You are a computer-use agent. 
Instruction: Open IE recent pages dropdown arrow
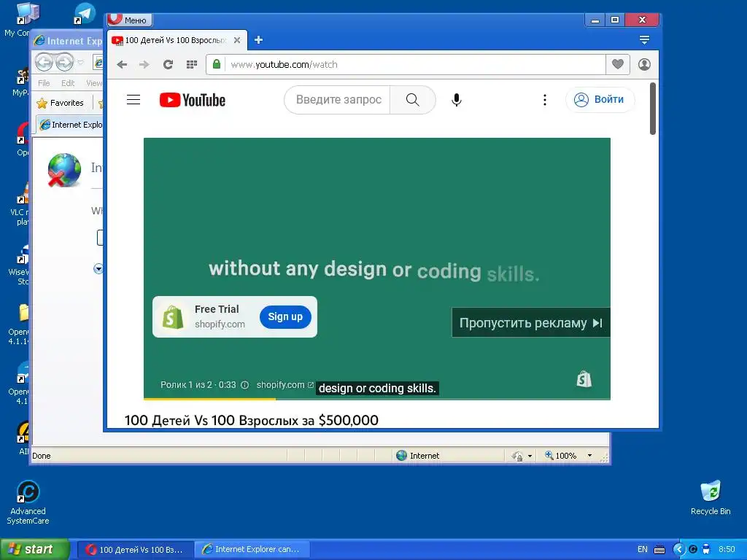click(80, 62)
